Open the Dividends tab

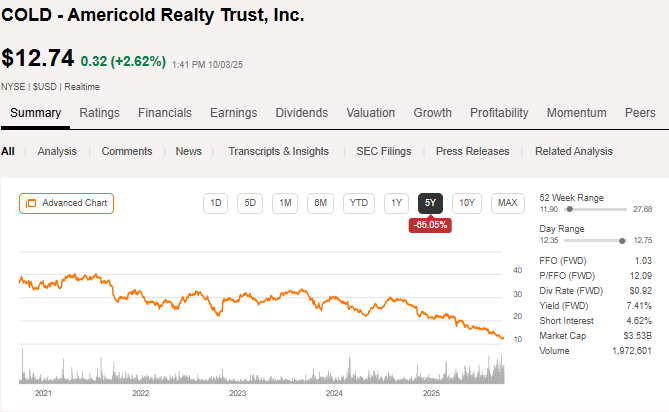(301, 113)
